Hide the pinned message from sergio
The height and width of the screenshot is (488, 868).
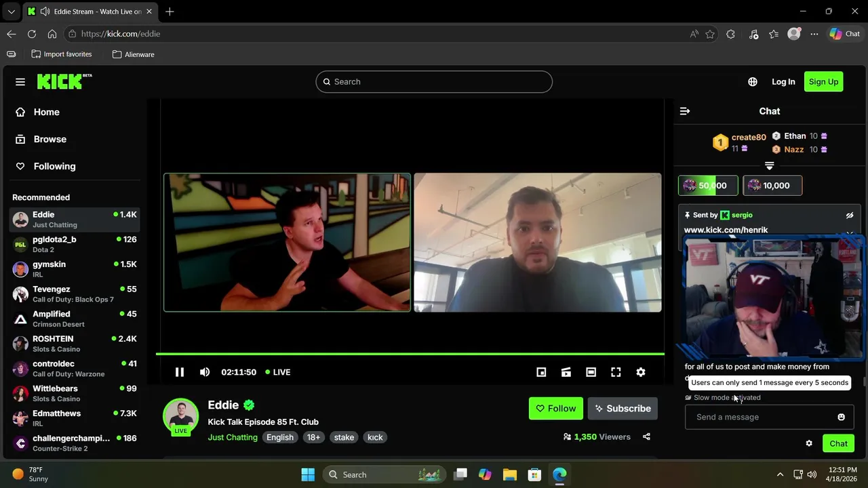850,216
